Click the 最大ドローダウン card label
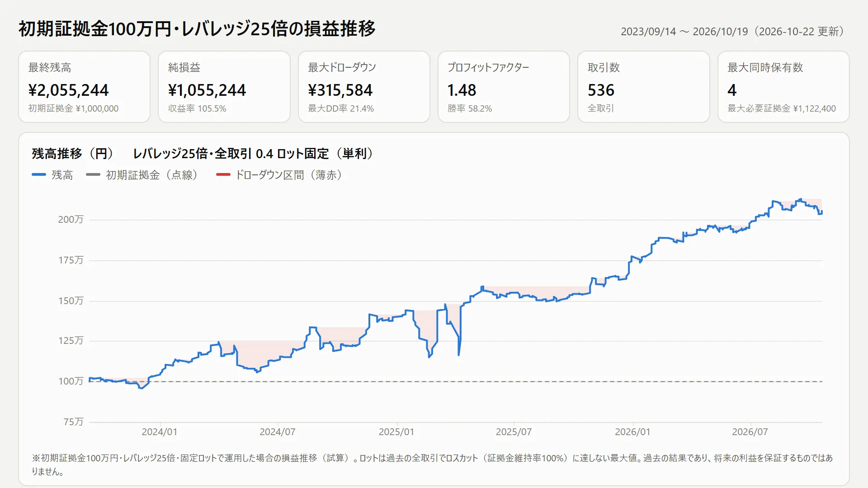 342,68
